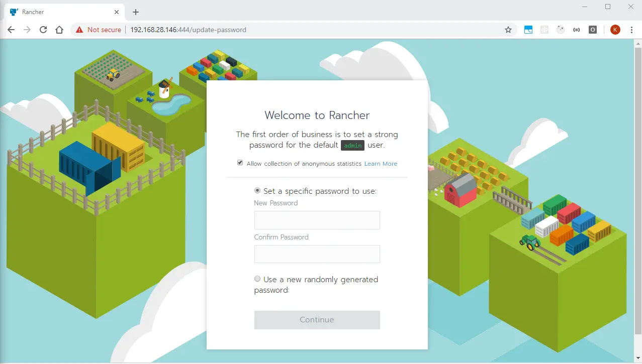Open the blue window extension icon
642x364 pixels.
pos(528,30)
